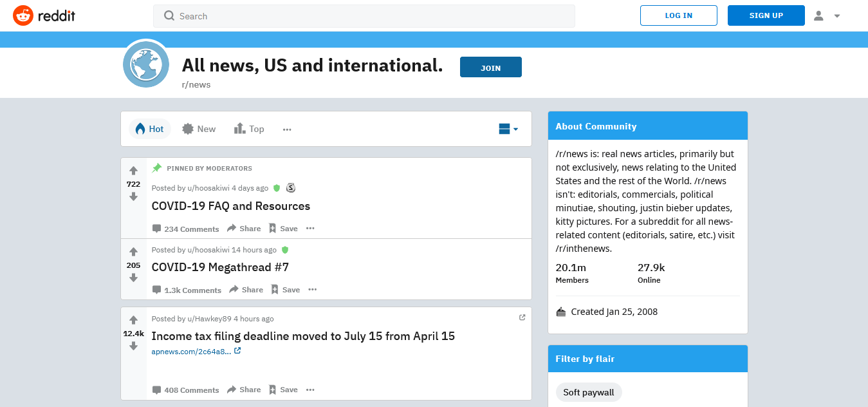
Task: Open the card view layout dropdown
Action: pyautogui.click(x=508, y=129)
